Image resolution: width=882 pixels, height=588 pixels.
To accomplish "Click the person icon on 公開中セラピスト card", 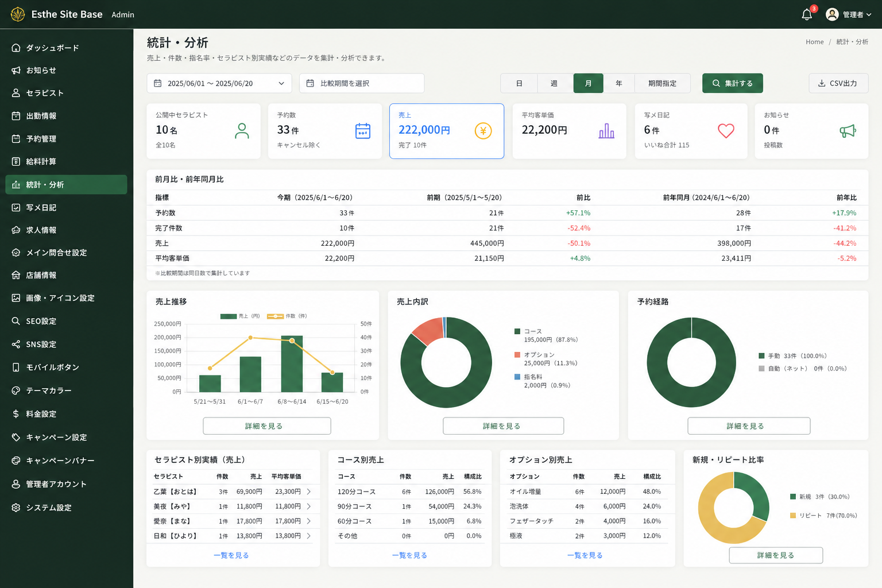I will [x=242, y=131].
